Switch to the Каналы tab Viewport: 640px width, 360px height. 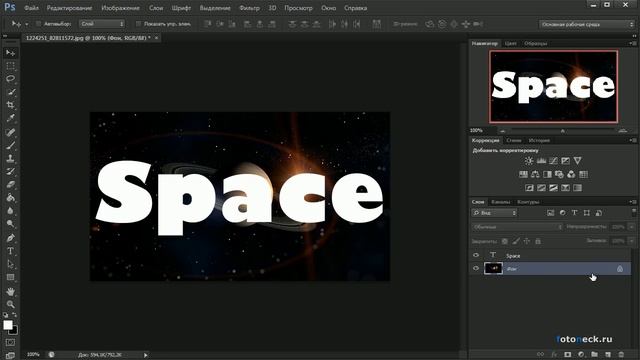(500, 202)
